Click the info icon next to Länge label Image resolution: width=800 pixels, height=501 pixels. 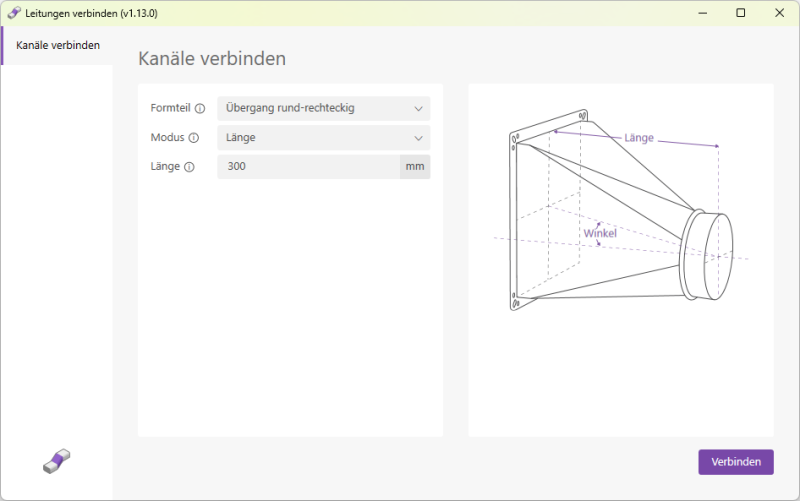point(189,167)
